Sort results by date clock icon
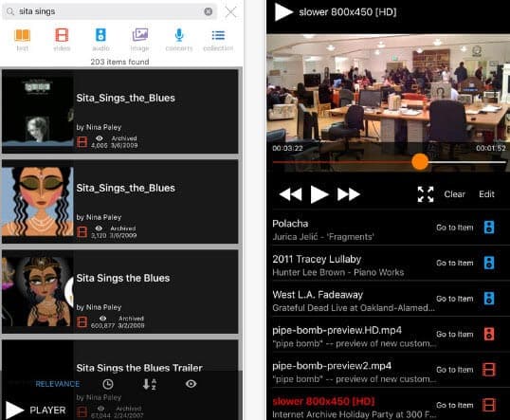This screenshot has width=510, height=420. pos(108,384)
